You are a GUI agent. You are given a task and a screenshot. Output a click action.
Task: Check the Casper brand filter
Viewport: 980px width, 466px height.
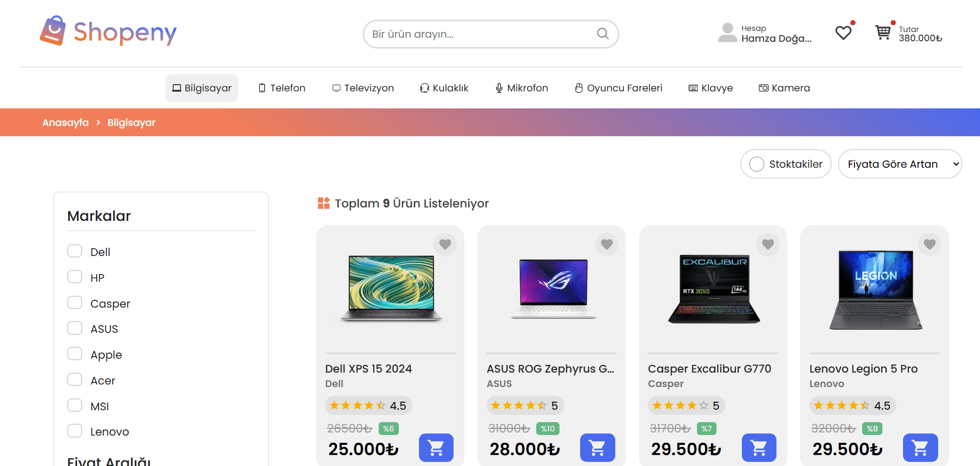pos(75,303)
